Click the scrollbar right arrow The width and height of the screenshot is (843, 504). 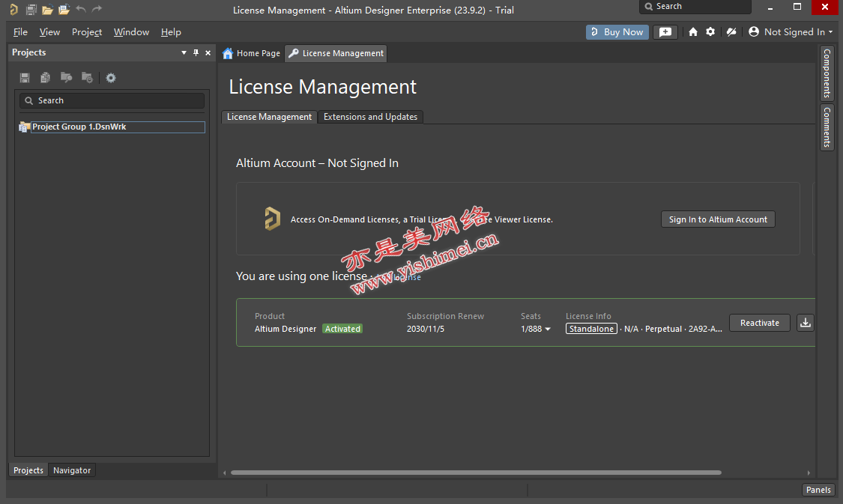809,473
